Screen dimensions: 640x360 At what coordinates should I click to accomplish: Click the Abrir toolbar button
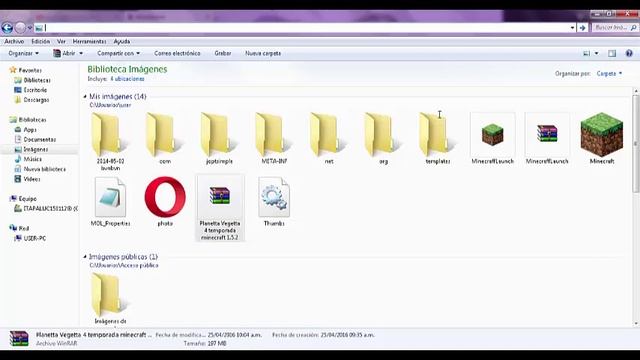click(x=64, y=53)
